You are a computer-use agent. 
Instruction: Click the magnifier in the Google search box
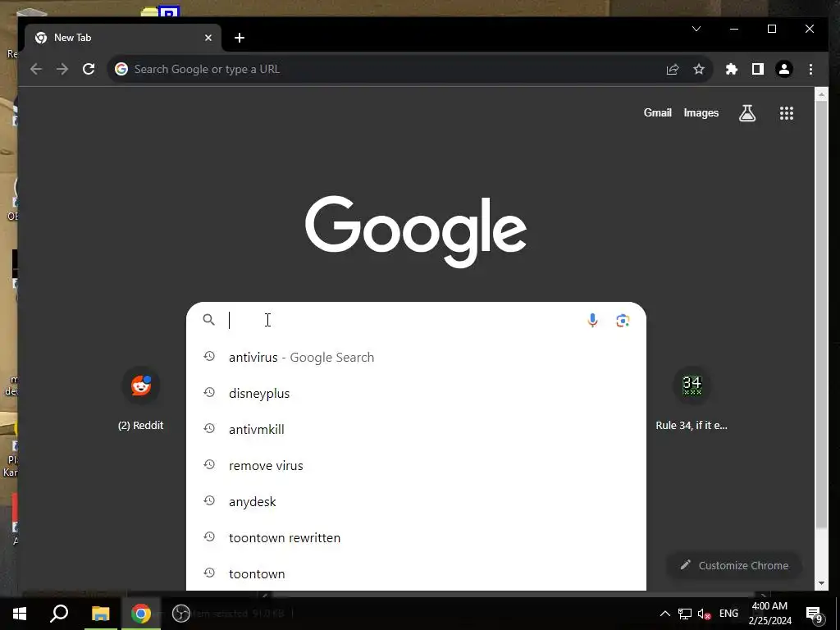(209, 320)
